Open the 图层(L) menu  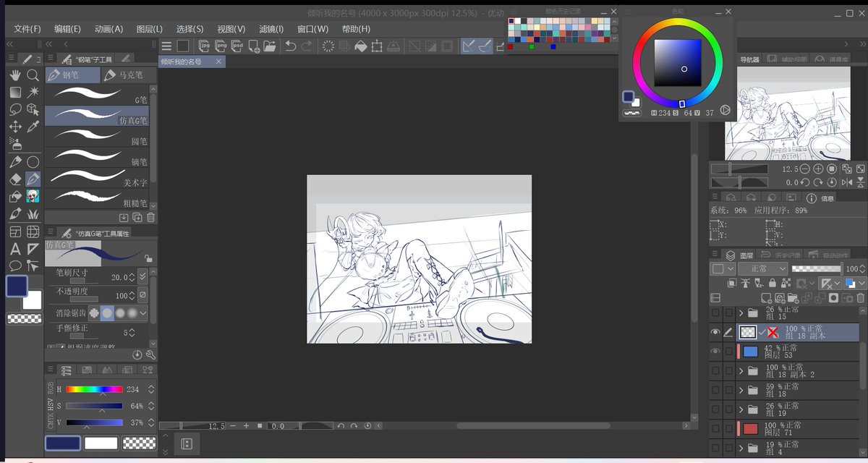tap(149, 29)
